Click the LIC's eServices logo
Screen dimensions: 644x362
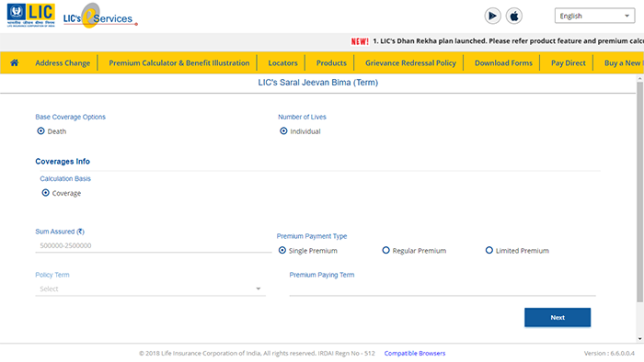(x=100, y=16)
